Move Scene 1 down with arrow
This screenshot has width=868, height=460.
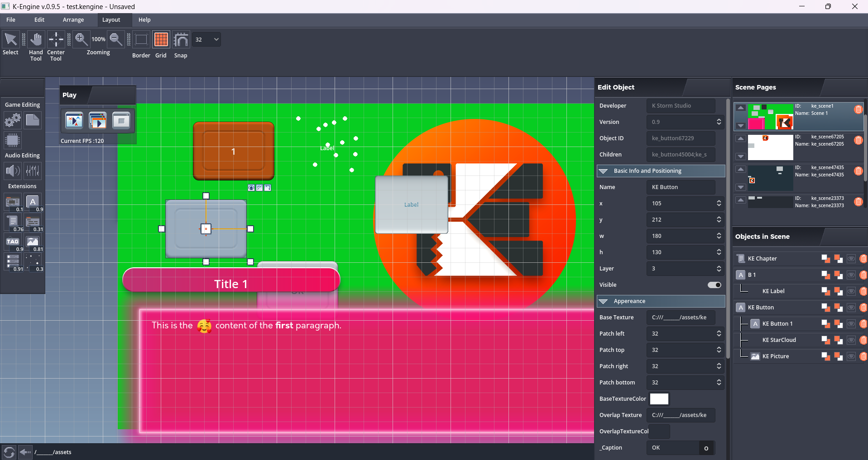(x=741, y=126)
